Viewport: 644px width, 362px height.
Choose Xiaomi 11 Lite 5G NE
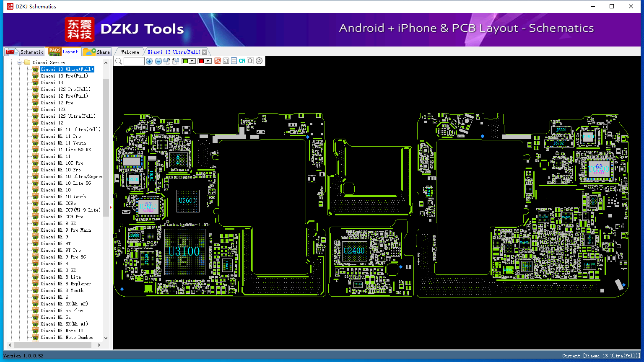pyautogui.click(x=65, y=150)
